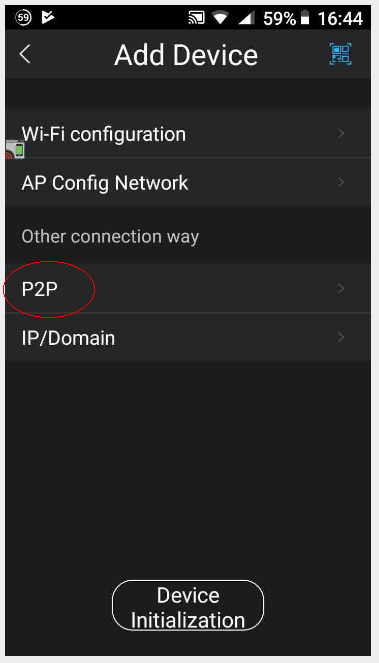Tap the Wi-Fi signal status icon

[220, 18]
